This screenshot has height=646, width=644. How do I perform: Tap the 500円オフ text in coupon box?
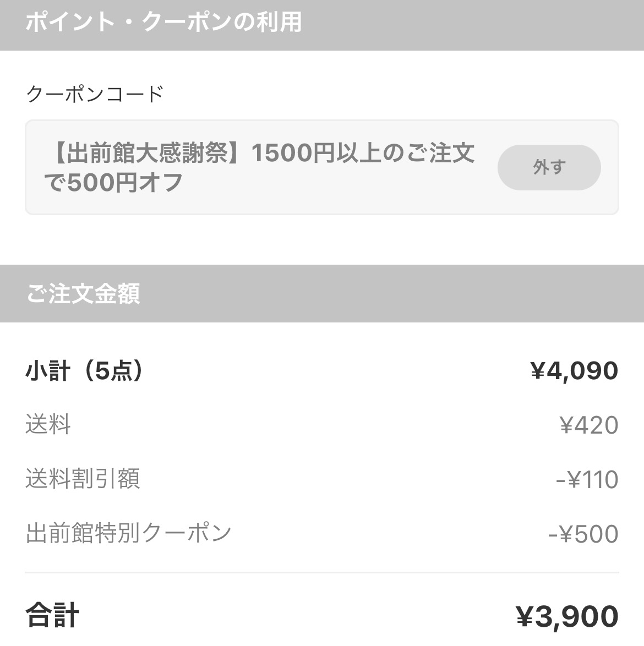point(125,182)
